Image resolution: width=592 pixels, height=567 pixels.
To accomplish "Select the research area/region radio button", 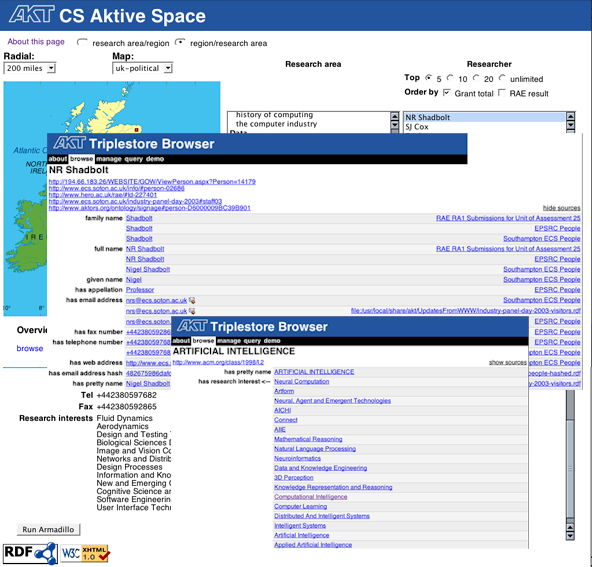I will tap(82, 42).
